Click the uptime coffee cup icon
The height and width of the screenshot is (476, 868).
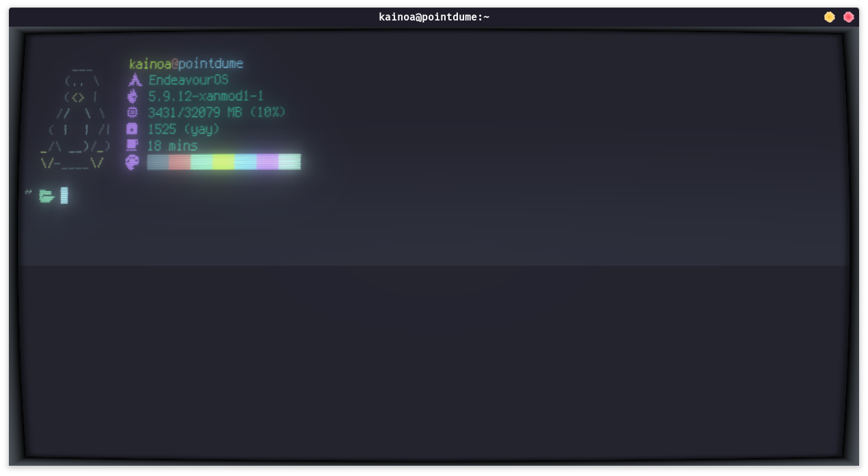click(133, 145)
